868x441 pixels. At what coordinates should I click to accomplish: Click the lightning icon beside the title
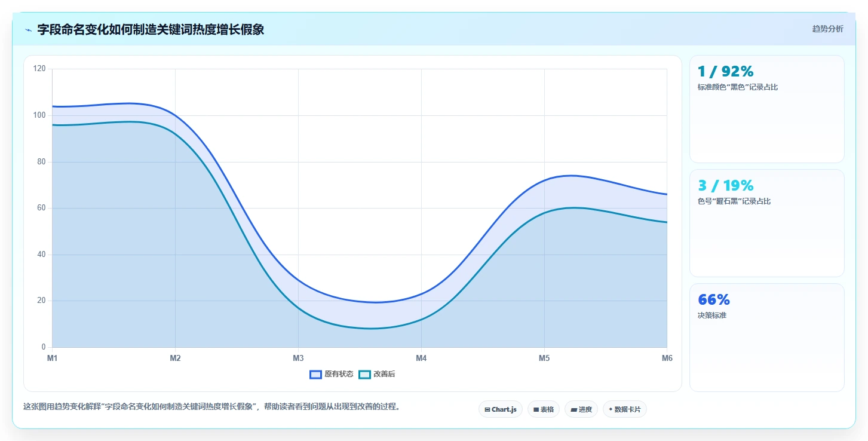[28, 30]
